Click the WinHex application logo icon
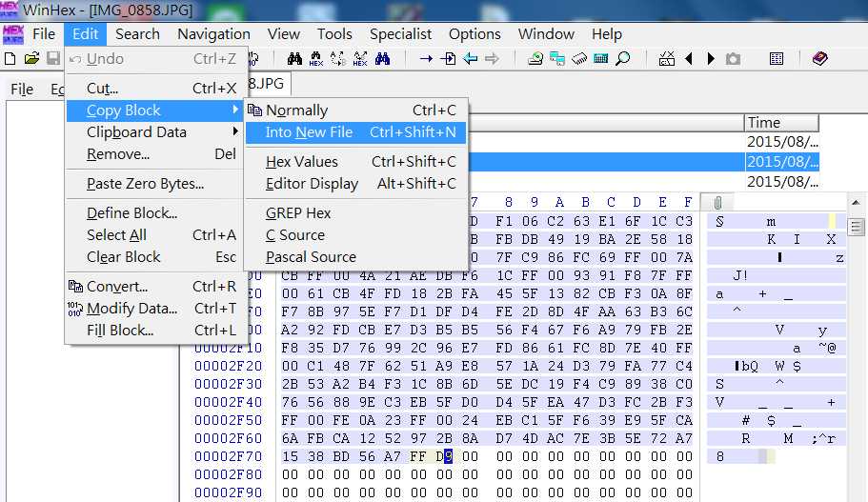 point(12,34)
